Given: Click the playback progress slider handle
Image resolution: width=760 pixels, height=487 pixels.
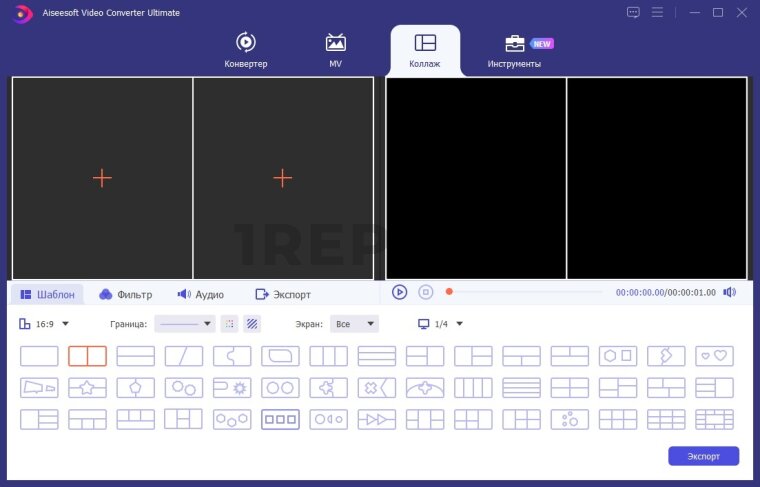Looking at the screenshot, I should pos(449,292).
